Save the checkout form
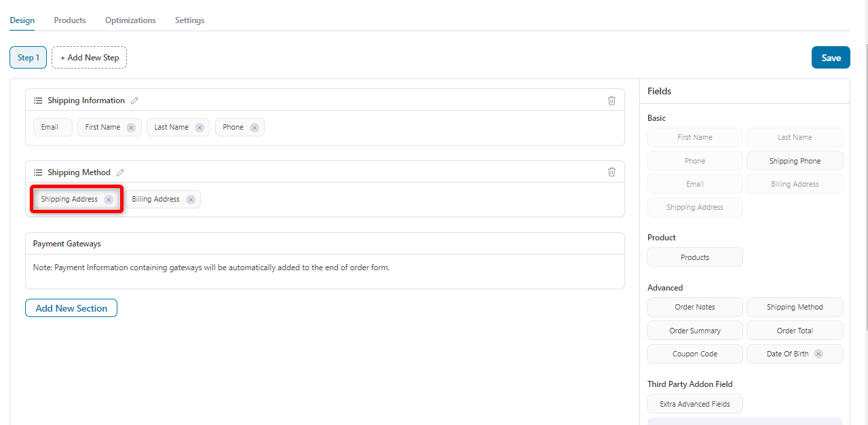868x425 pixels. [831, 58]
